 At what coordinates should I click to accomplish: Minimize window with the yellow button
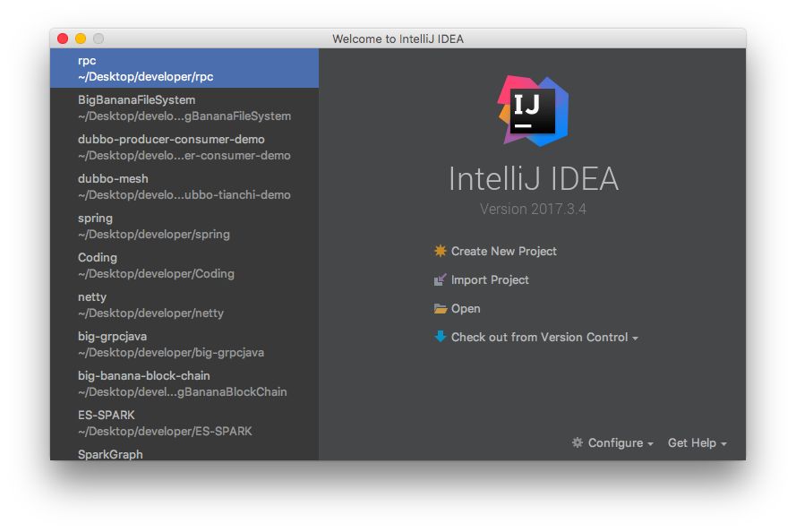click(x=81, y=39)
